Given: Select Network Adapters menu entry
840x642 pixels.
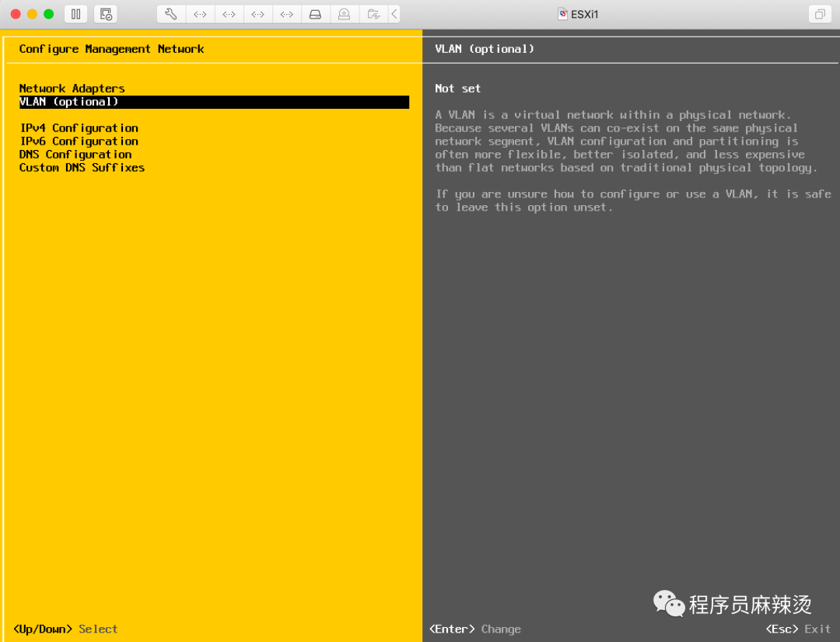Looking at the screenshot, I should click(x=72, y=89).
